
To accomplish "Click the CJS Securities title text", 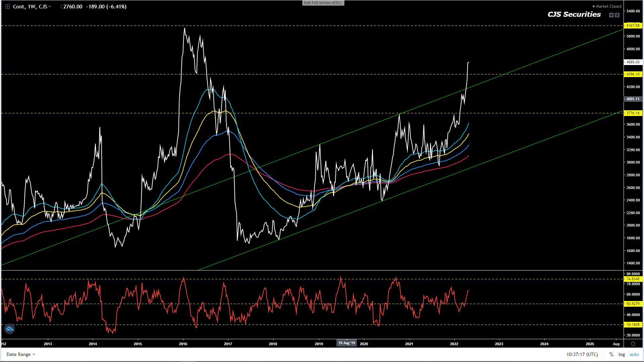I will coord(574,14).
